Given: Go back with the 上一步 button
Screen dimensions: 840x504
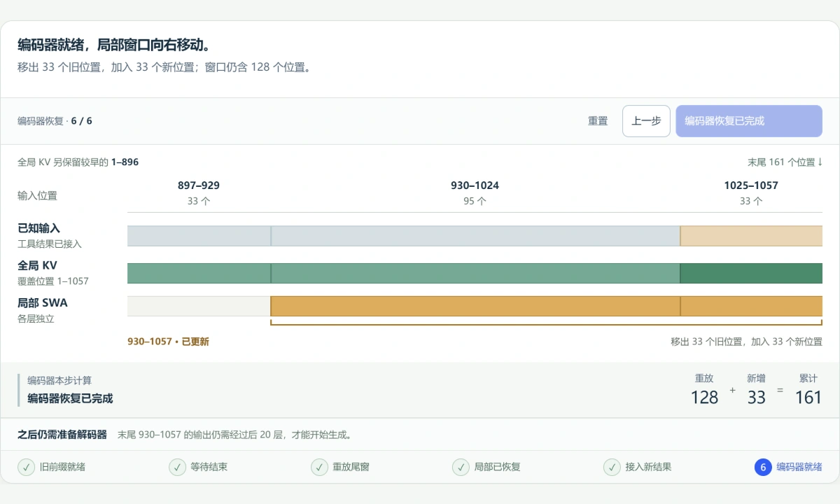Looking at the screenshot, I should [646, 121].
